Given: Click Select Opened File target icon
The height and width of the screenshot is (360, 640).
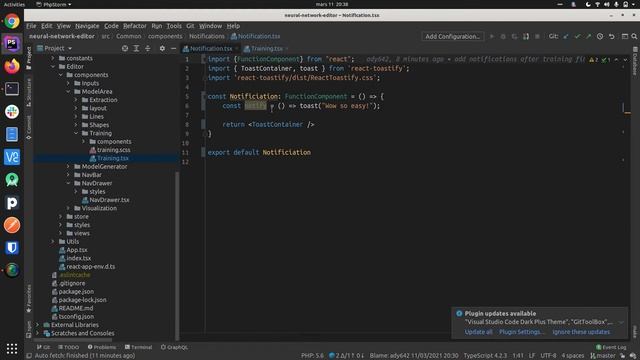Looking at the screenshot, I should pos(125,48).
